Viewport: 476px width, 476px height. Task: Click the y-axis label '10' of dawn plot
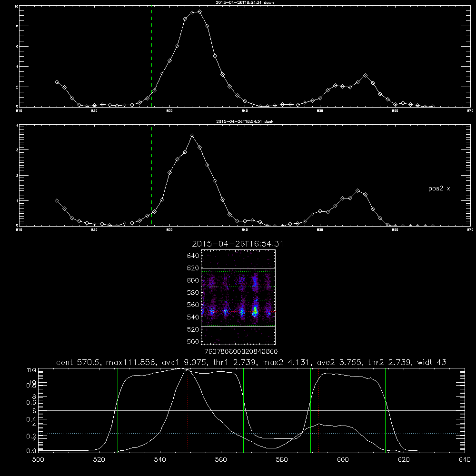pyautogui.click(x=16, y=6)
